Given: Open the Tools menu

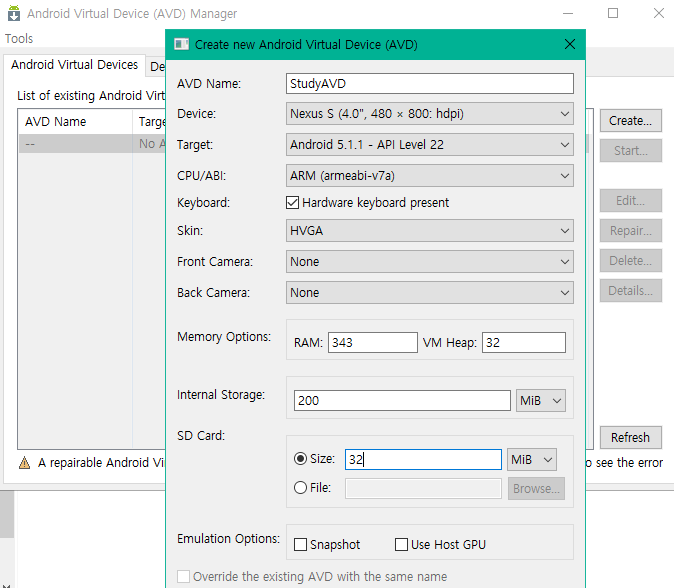Looking at the screenshot, I should click(19, 39).
